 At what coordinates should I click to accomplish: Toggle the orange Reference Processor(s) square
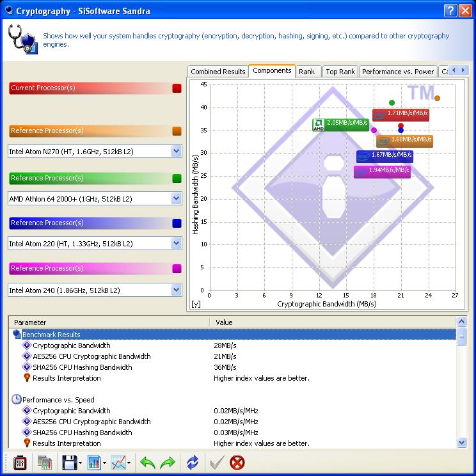pyautogui.click(x=177, y=131)
